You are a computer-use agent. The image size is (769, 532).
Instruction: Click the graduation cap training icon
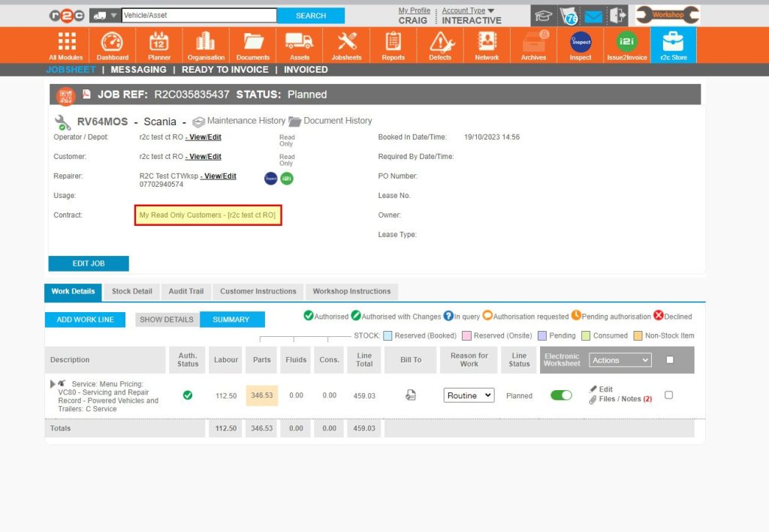544,17
